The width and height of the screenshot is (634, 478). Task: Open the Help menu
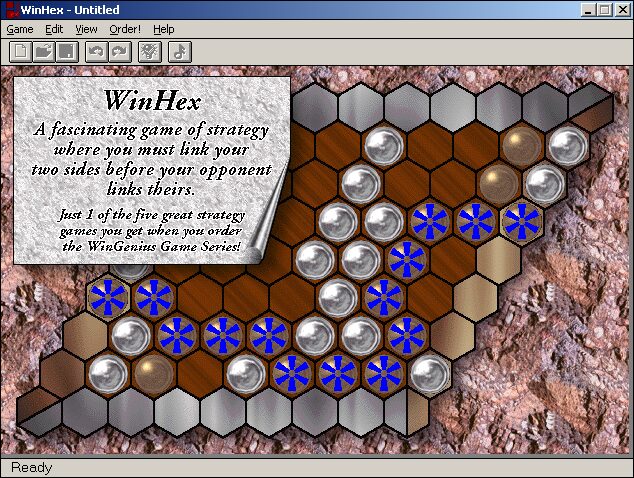point(163,29)
